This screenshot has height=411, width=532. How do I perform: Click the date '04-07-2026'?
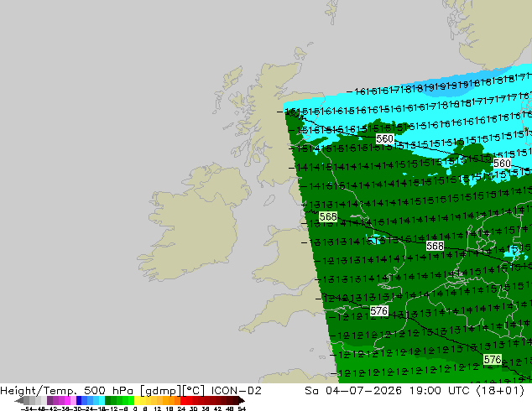(x=363, y=391)
